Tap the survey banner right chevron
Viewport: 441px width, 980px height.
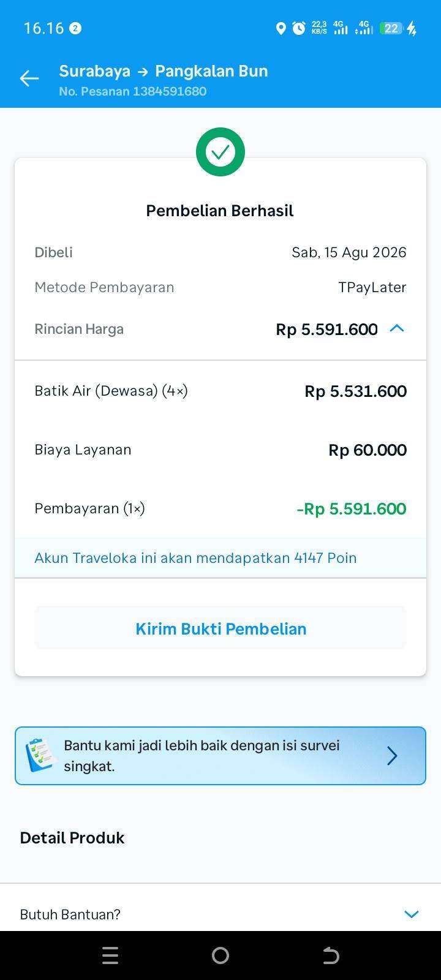(x=392, y=756)
